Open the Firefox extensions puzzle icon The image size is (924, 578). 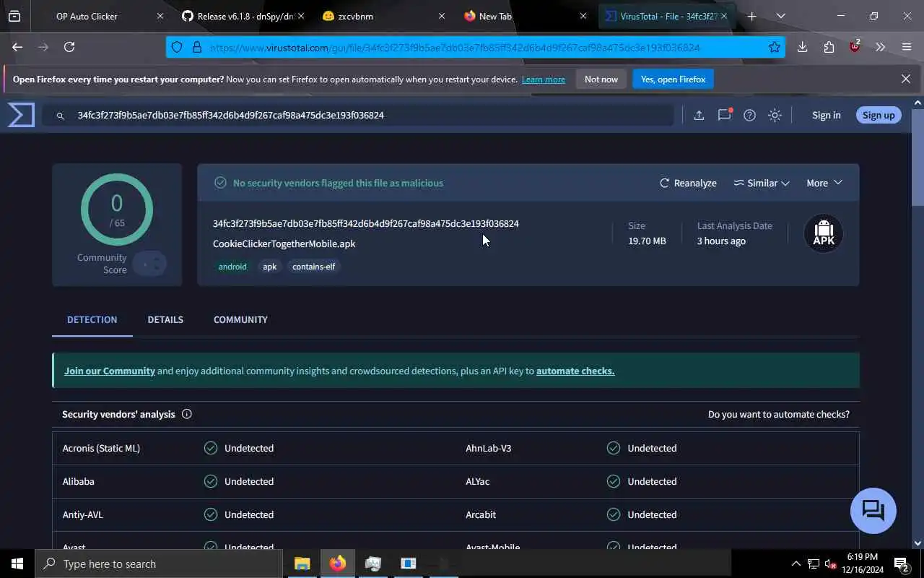pos(828,47)
